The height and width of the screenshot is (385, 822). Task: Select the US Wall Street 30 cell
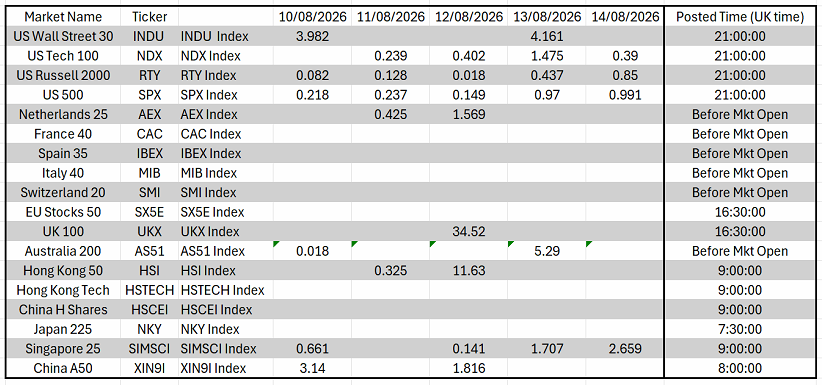coord(63,37)
